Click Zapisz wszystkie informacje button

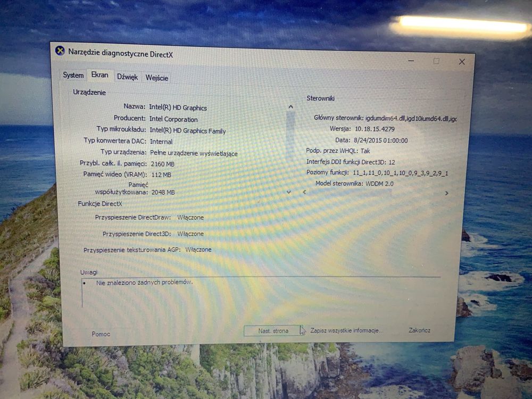(x=346, y=330)
